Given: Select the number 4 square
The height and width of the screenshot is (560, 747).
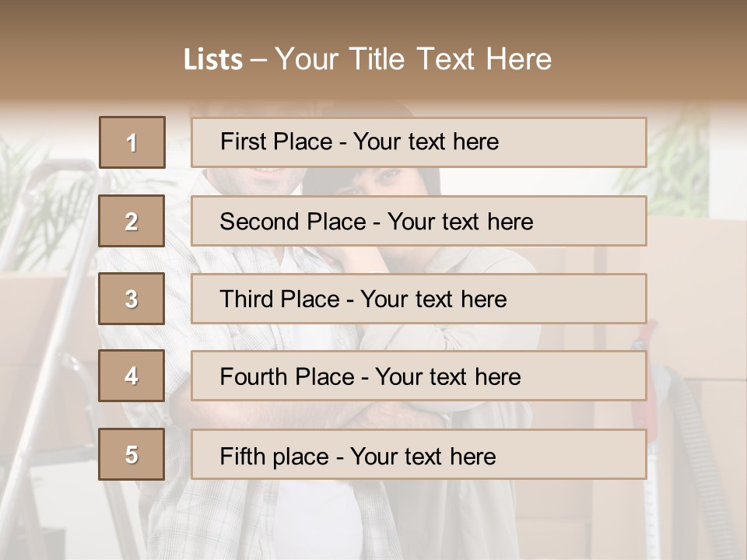Looking at the screenshot, I should click(132, 376).
